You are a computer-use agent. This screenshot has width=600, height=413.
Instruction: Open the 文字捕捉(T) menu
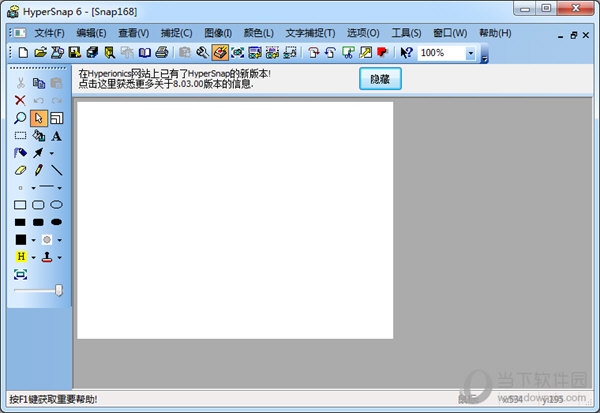310,33
